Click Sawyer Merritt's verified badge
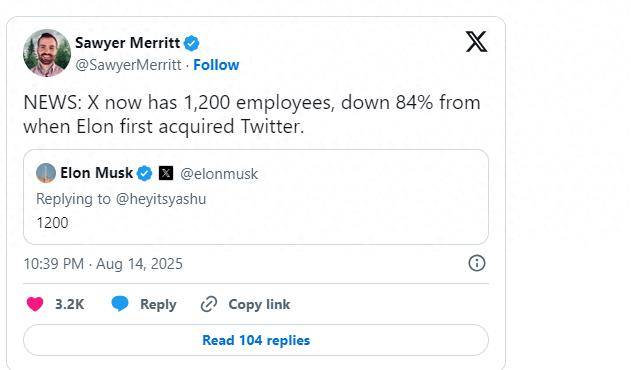This screenshot has width=631, height=370. click(192, 43)
